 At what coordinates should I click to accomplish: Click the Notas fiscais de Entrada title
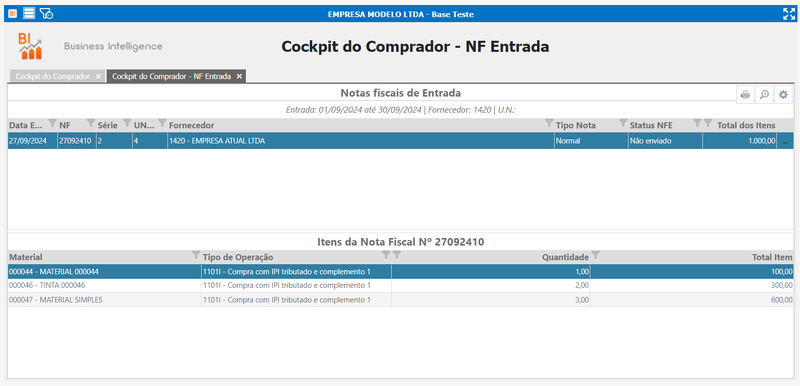pos(401,93)
